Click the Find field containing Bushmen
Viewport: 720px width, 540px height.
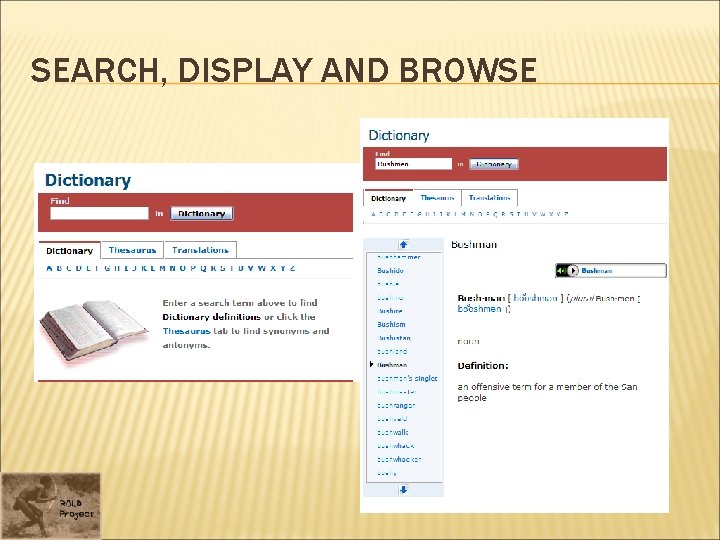[414, 164]
